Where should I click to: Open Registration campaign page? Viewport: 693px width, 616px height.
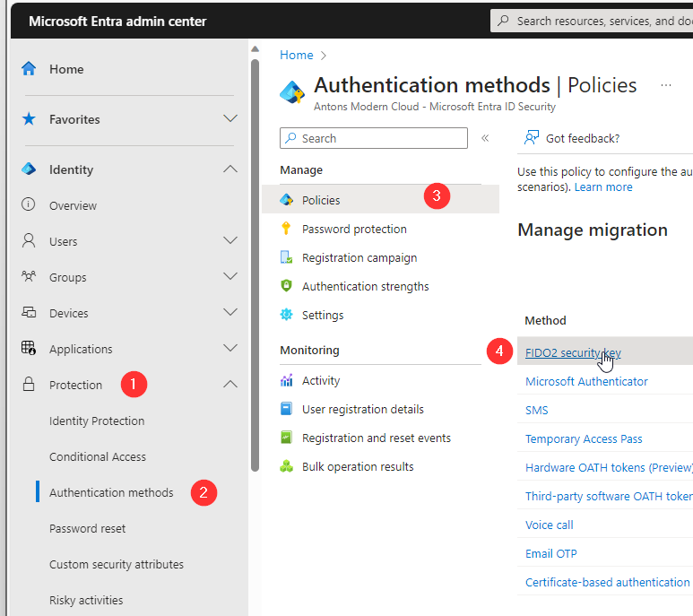(359, 257)
